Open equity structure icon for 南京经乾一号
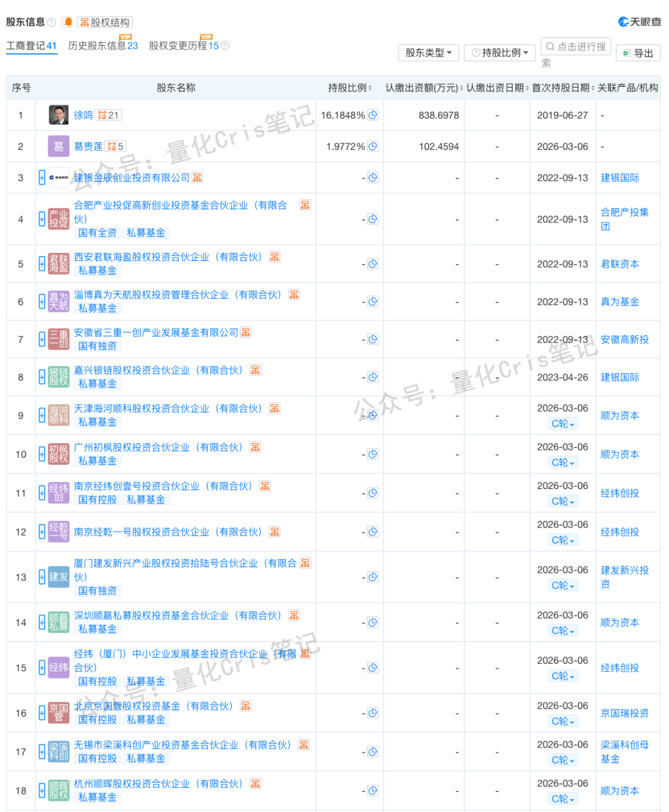This screenshot has height=812, width=669. pyautogui.click(x=274, y=532)
